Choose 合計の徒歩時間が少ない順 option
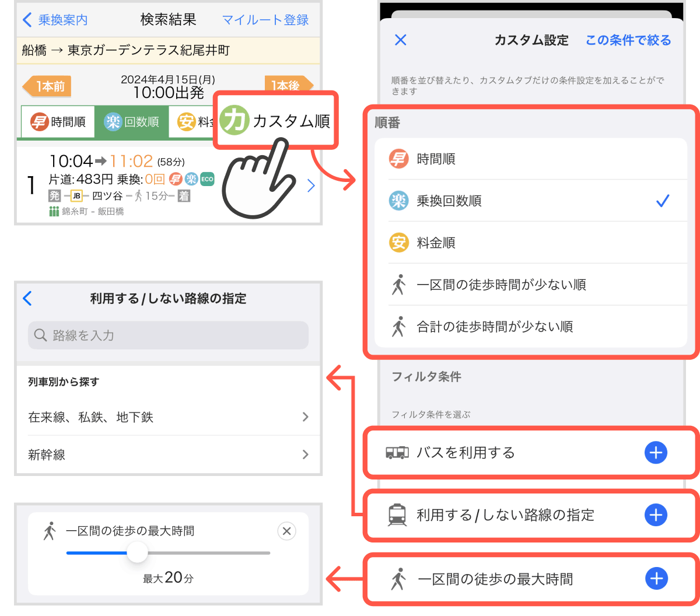Screen dimensions: 700x616 coord(495,327)
